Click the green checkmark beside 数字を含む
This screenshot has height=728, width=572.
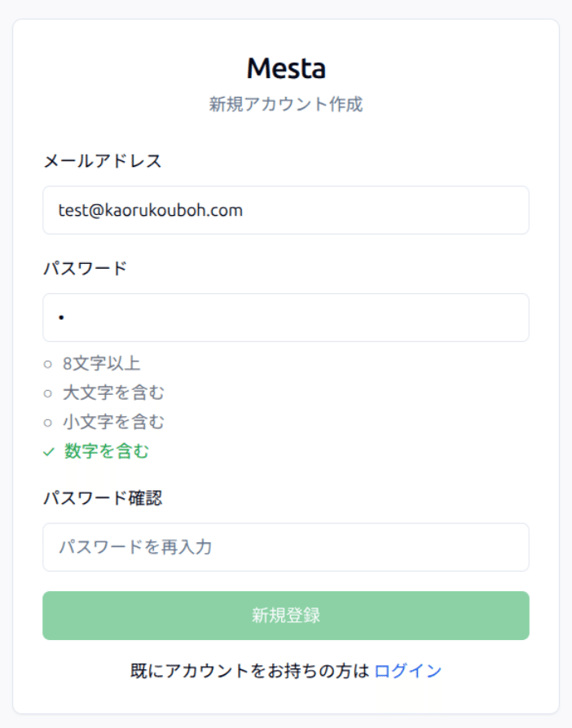click(48, 452)
